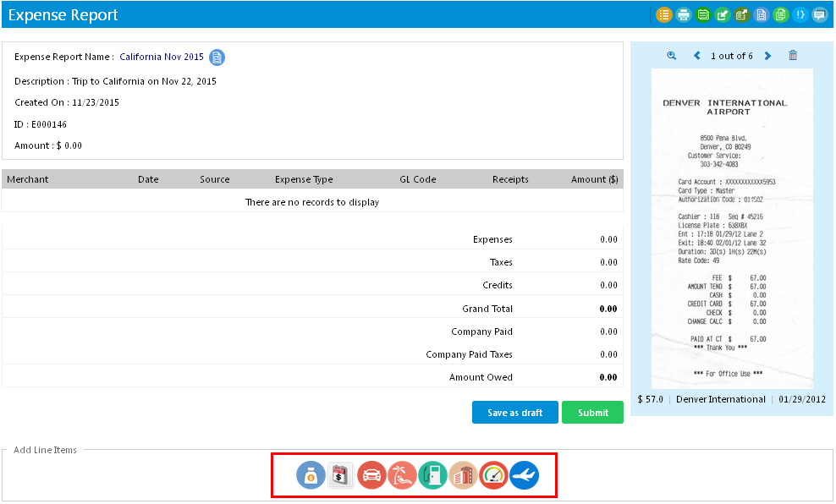Go to the next receipt
The width and height of the screenshot is (836, 504).
tap(767, 55)
